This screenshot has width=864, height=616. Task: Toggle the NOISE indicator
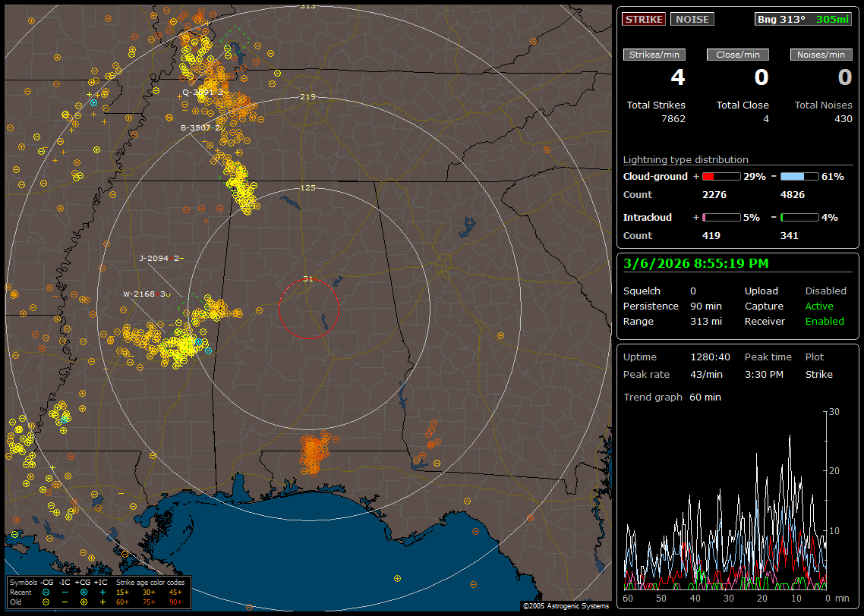(692, 20)
